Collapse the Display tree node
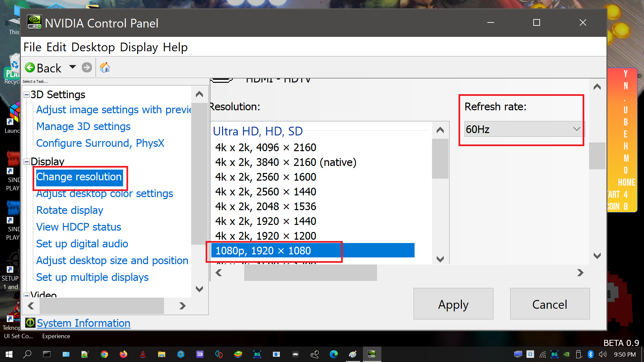This screenshot has width=644, height=362. click(x=27, y=162)
